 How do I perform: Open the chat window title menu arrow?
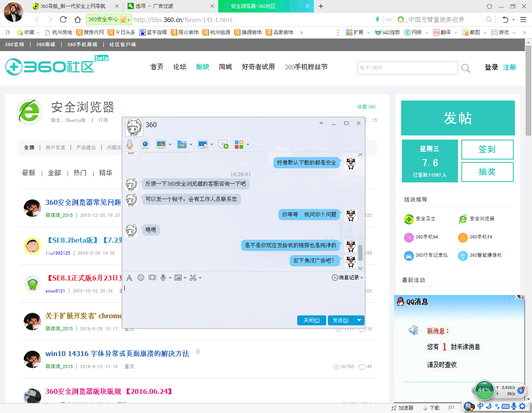(x=321, y=123)
